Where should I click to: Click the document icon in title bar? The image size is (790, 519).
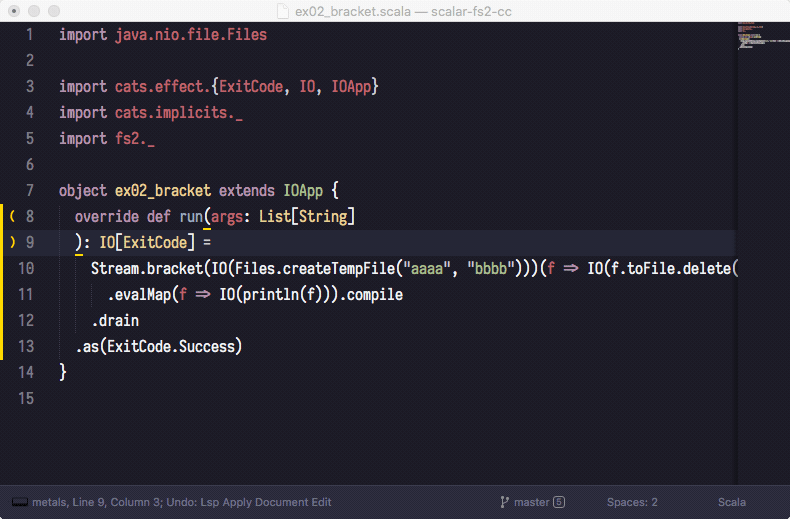point(283,11)
